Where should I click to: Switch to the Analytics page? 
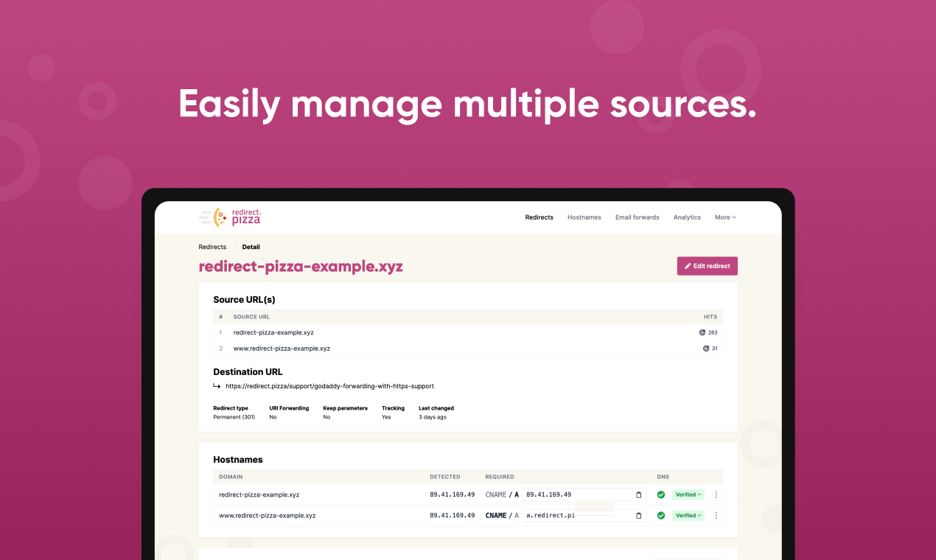coord(687,217)
